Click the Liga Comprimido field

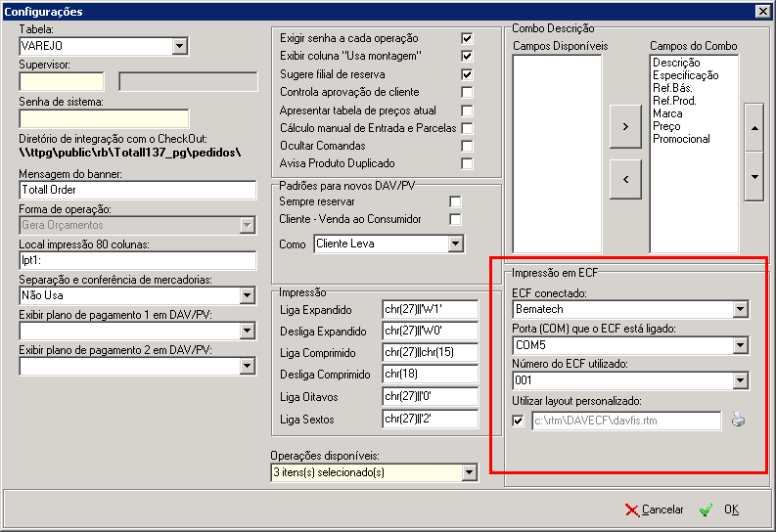[431, 352]
